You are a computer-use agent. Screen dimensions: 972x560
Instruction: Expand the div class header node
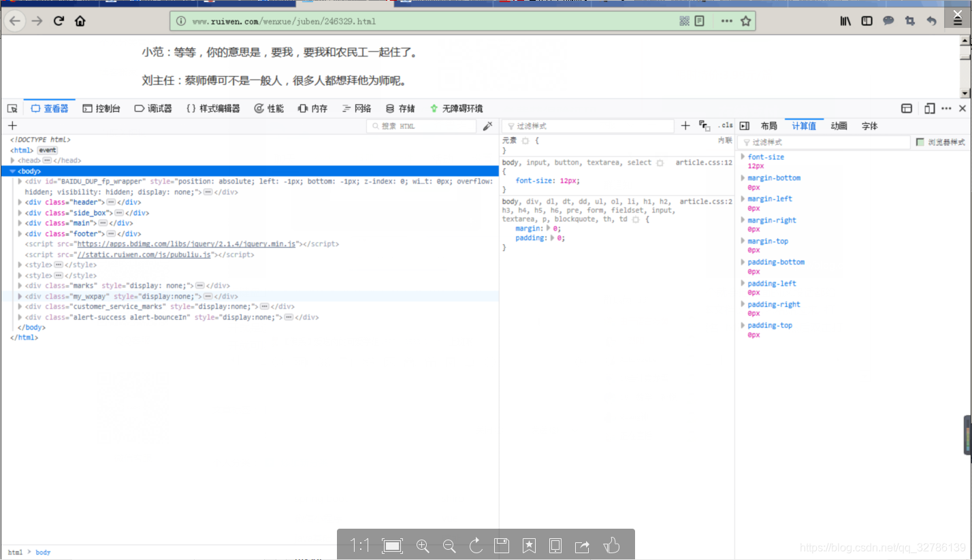[x=20, y=202]
